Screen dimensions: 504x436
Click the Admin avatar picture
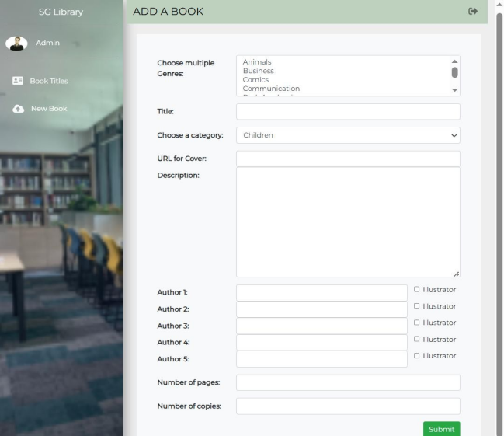click(x=17, y=43)
